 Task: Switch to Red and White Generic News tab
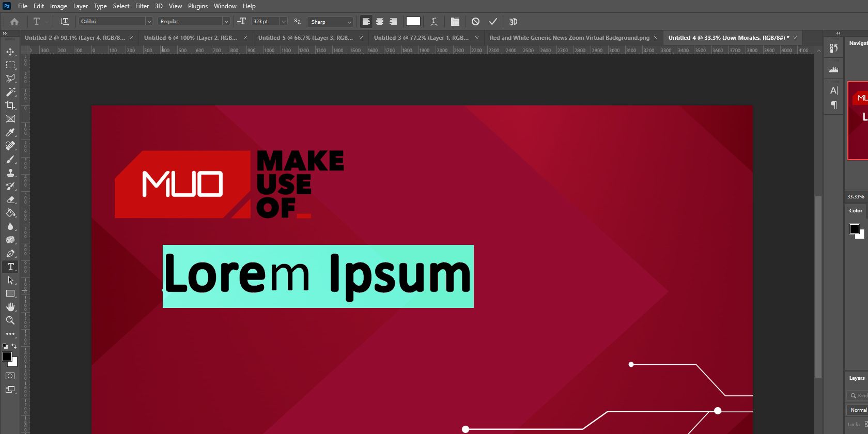(569, 38)
